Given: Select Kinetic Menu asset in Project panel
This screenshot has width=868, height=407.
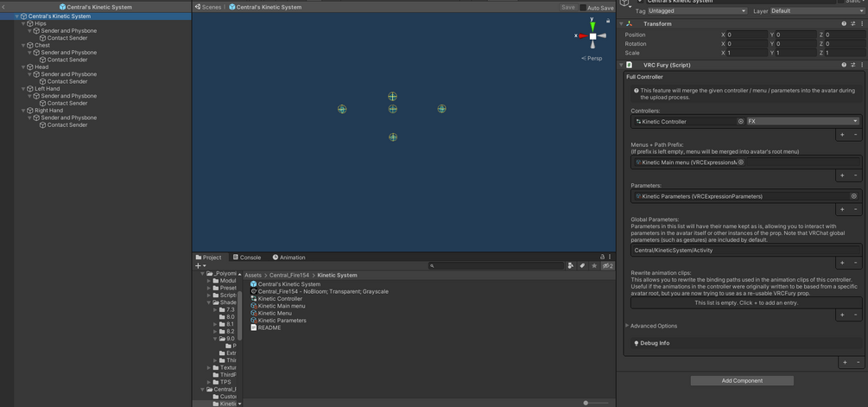Looking at the screenshot, I should 271,313.
